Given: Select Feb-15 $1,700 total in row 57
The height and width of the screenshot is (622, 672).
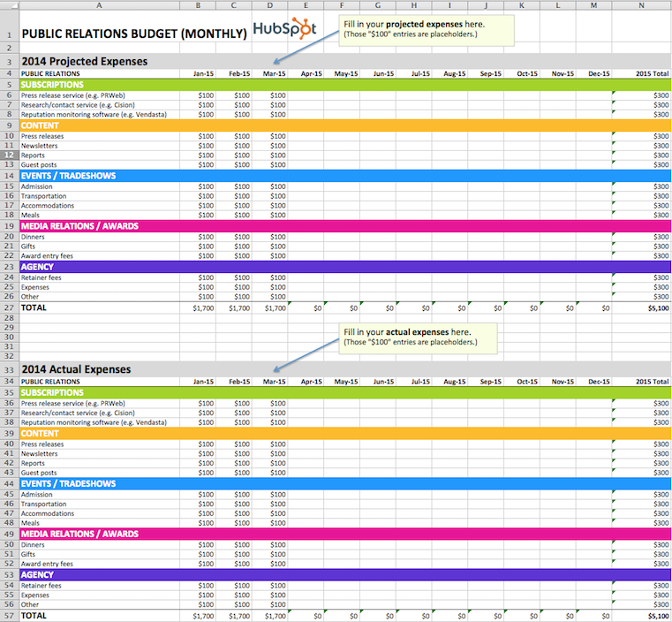Looking at the screenshot, I should 239,616.
